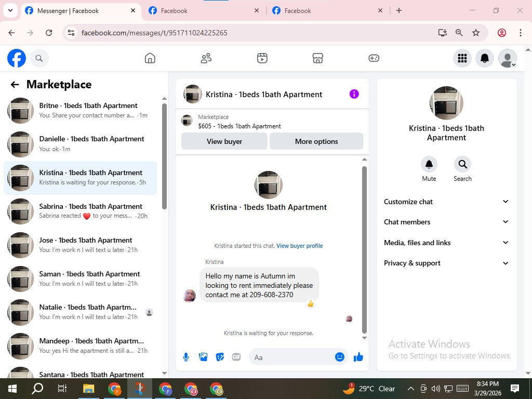Image resolution: width=532 pixels, height=399 pixels.
Task: Expand Privacy & support section
Action: 446,263
